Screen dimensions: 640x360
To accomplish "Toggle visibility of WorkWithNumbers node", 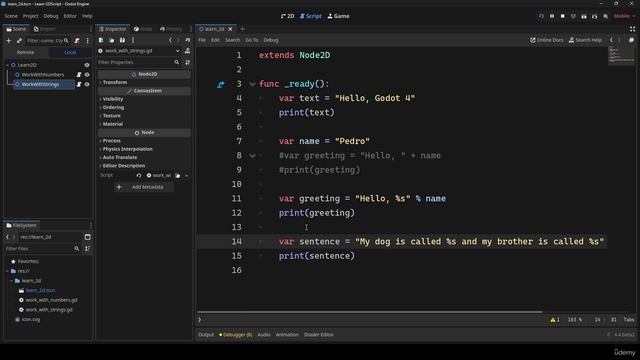I will tap(87, 75).
